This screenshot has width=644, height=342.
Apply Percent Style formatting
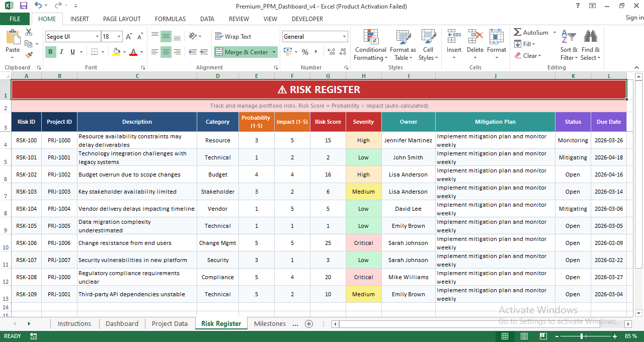point(305,52)
